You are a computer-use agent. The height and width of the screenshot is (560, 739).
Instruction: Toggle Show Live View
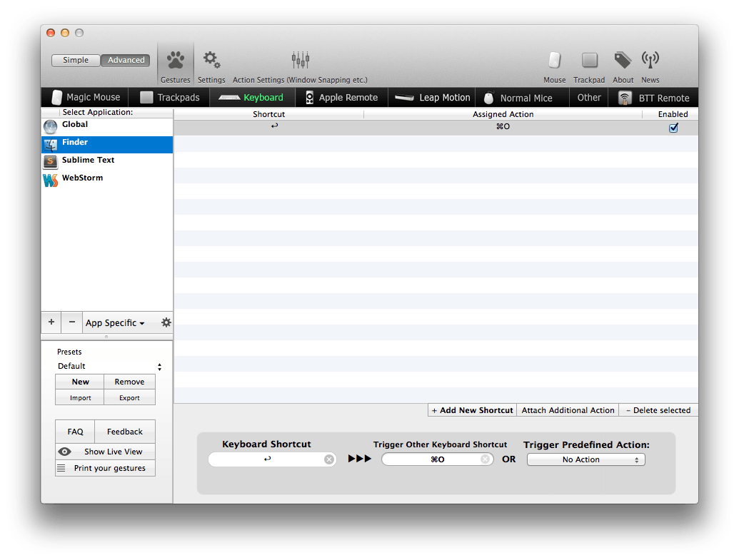106,452
